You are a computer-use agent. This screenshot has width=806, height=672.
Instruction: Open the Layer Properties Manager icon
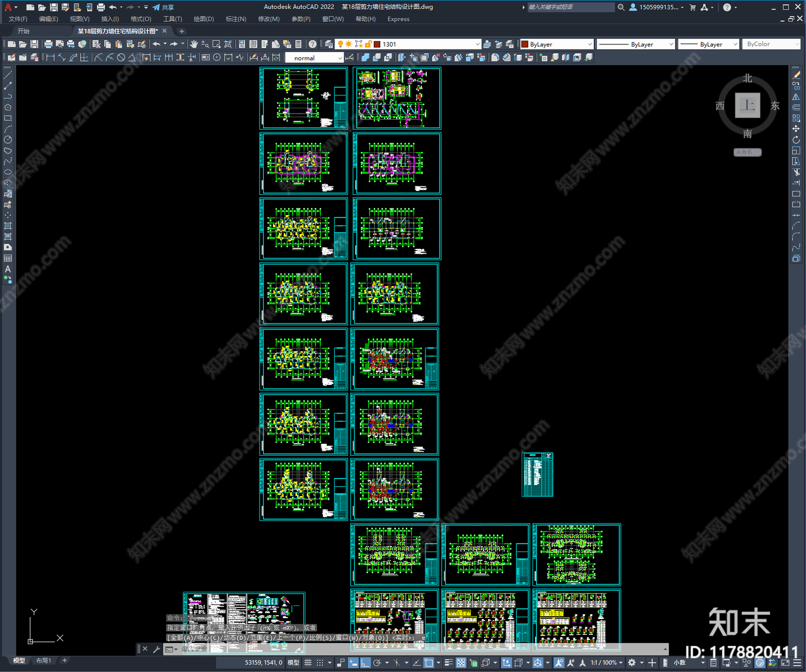coord(329,44)
